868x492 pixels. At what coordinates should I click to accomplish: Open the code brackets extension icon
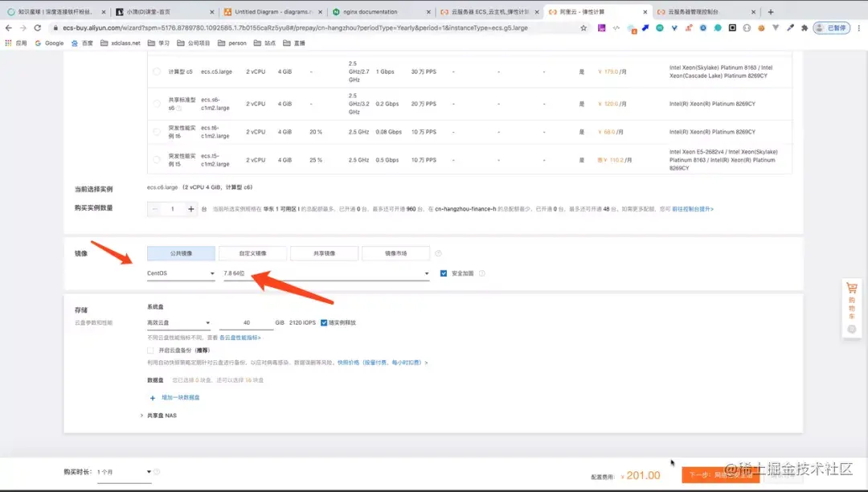coord(616,27)
